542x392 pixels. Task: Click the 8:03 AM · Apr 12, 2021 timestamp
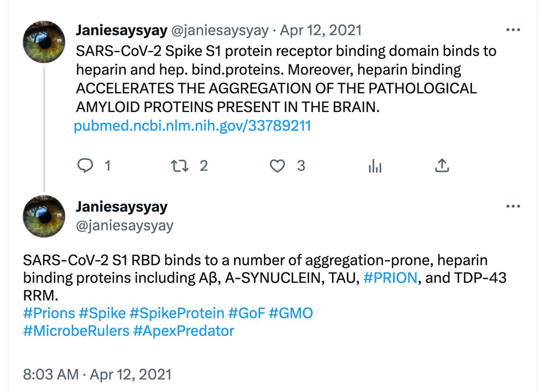click(x=97, y=374)
